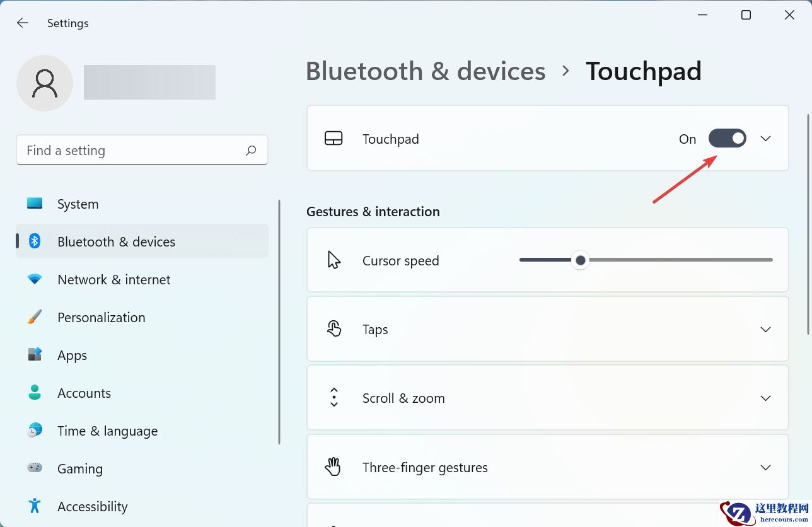Navigate back to Bluetooth & devices breadcrumb
Screen dimensions: 812x527
(426, 71)
